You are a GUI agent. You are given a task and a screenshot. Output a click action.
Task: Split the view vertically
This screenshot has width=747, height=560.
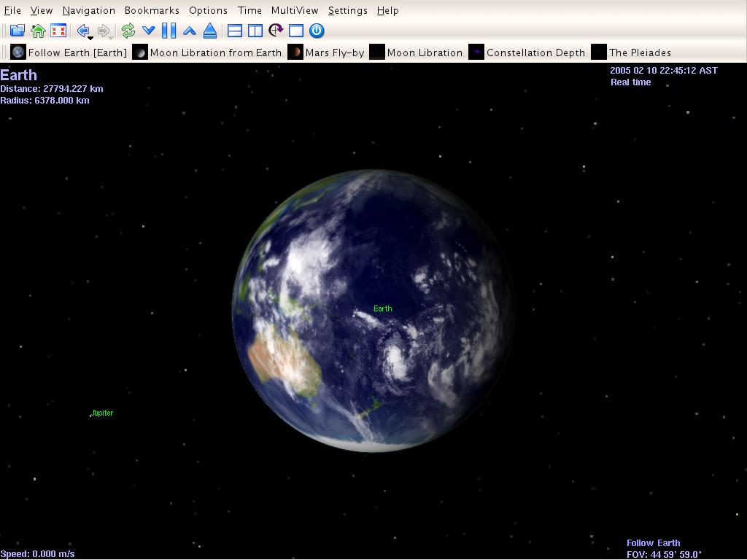(255, 31)
